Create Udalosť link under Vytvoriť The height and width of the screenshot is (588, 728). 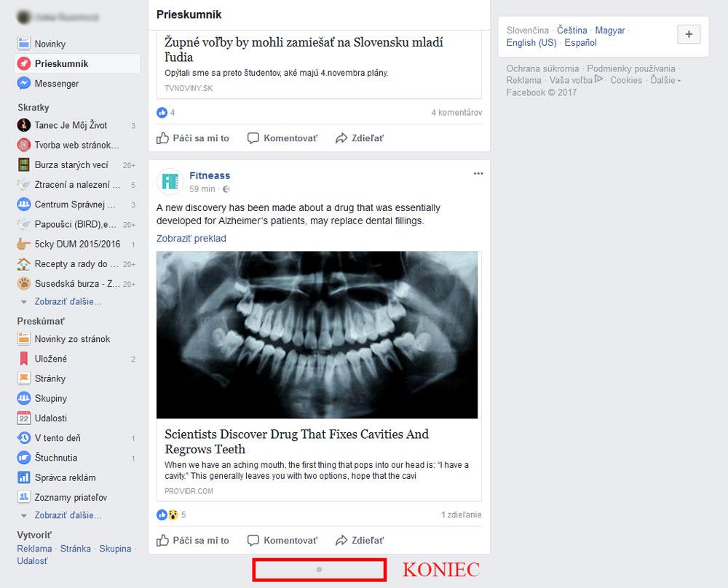(32, 560)
